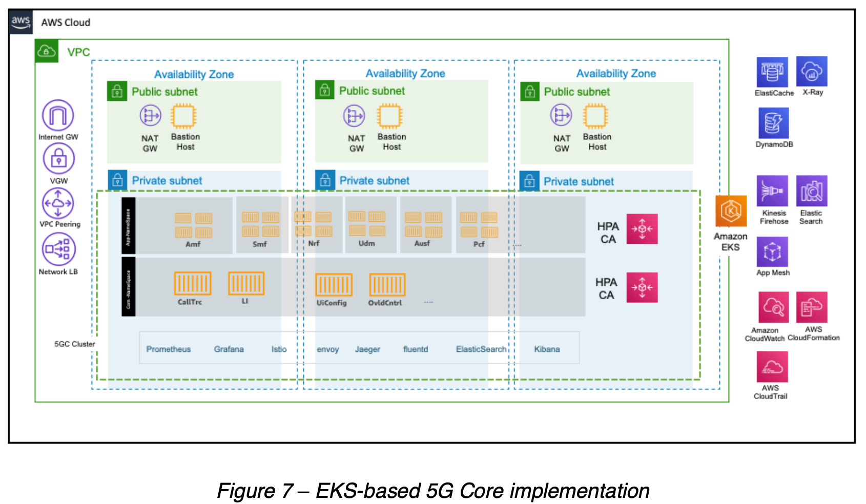This screenshot has width=866, height=504.
Task: Select the Amazon CloudWatch icon
Action: pos(773,307)
